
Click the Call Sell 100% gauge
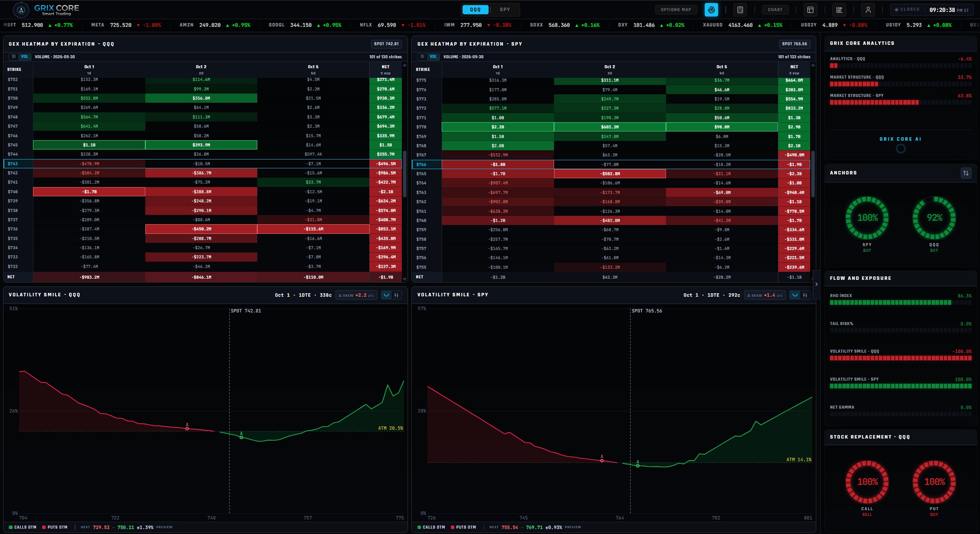(867, 482)
